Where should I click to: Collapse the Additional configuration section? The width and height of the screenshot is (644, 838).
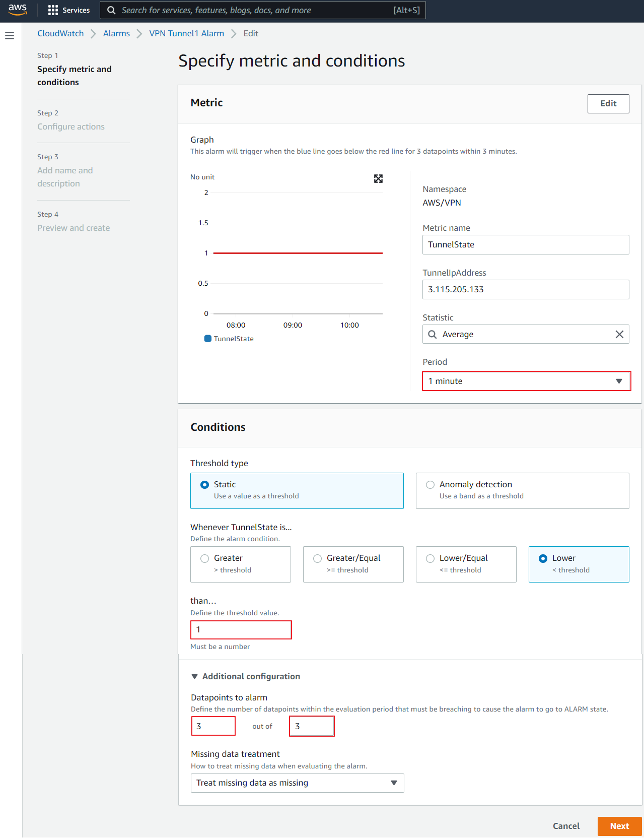pos(195,677)
